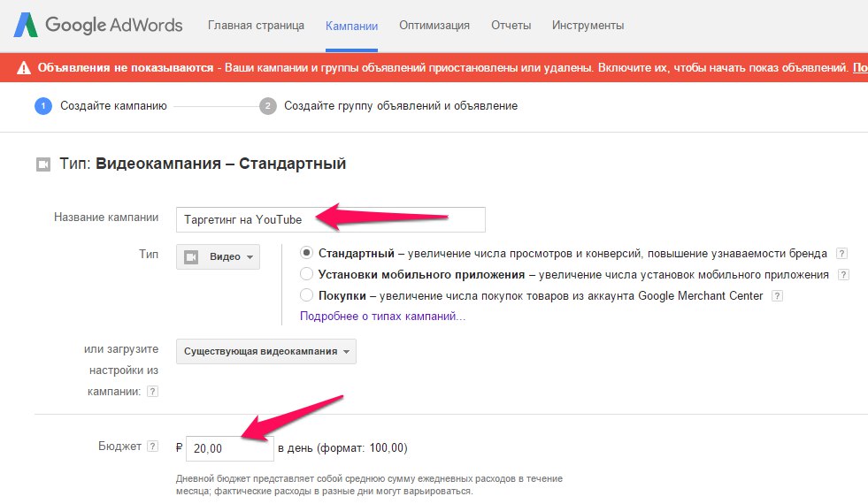Open help icon for Стандартный option
The width and height of the screenshot is (868, 504).
tap(841, 254)
